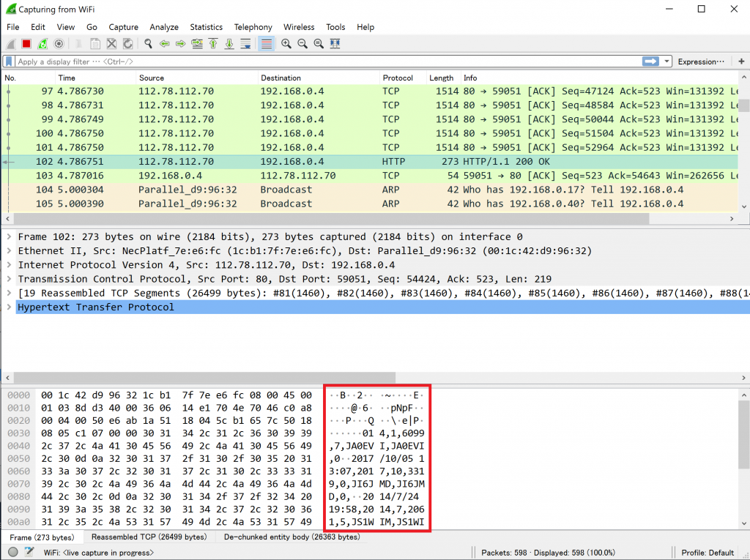Screen dimensions: 750x560
Task: Apply the display filter arrow button
Action: pyautogui.click(x=650, y=61)
